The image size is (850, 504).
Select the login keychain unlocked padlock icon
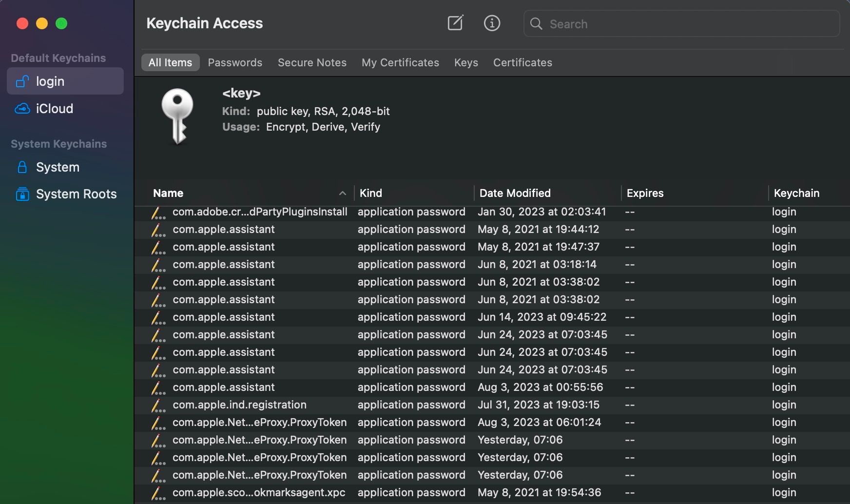[22, 81]
